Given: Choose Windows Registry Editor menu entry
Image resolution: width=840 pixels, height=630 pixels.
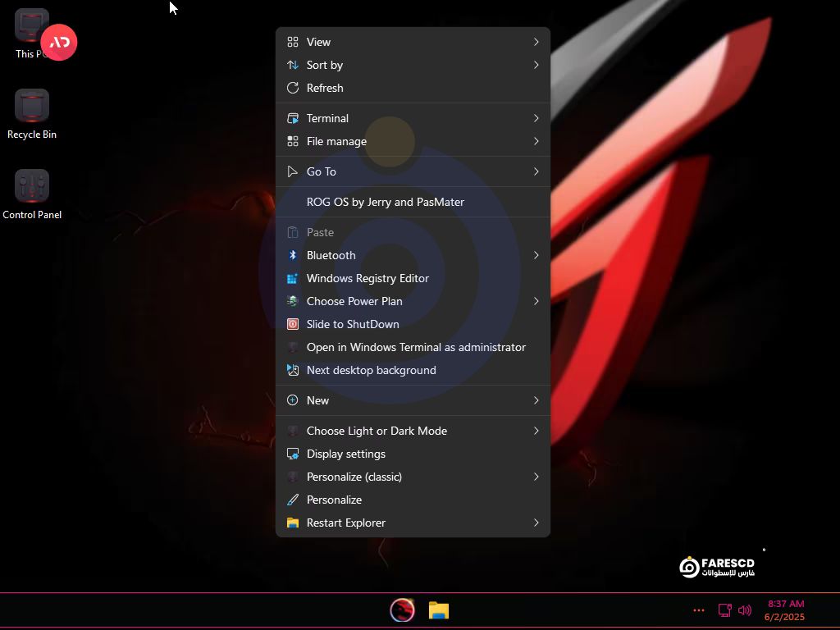Looking at the screenshot, I should (x=413, y=279).
